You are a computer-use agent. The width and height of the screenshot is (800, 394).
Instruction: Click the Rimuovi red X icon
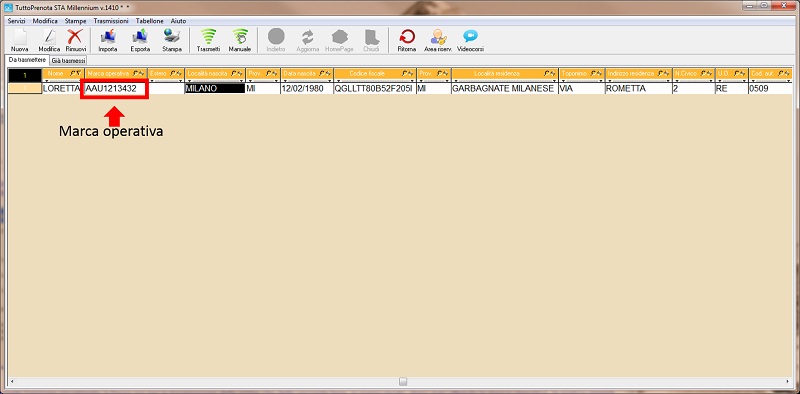[x=76, y=40]
